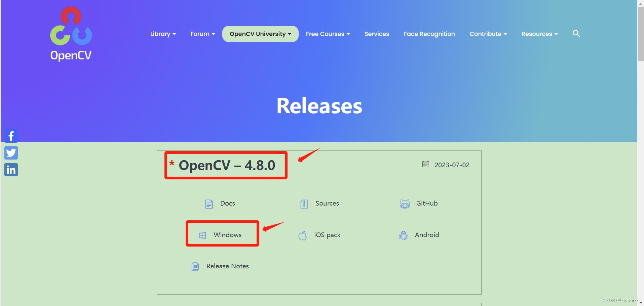
Task: Expand the Forum dropdown
Action: [x=202, y=34]
